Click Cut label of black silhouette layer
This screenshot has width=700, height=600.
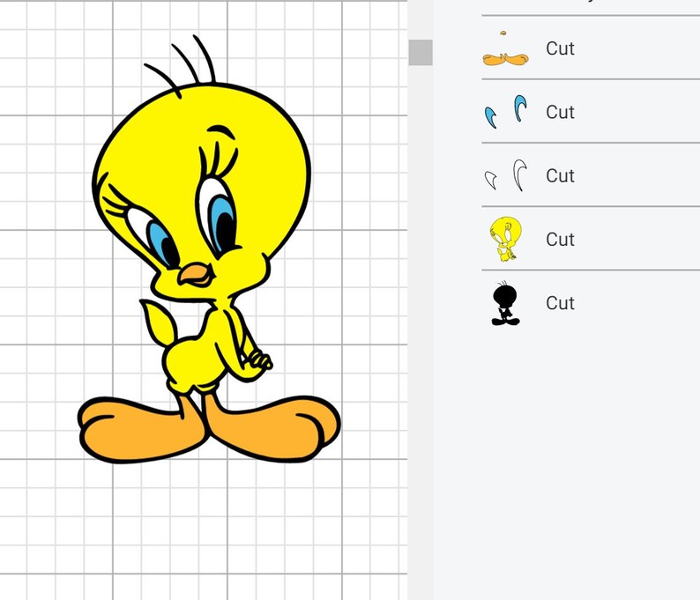coord(560,303)
